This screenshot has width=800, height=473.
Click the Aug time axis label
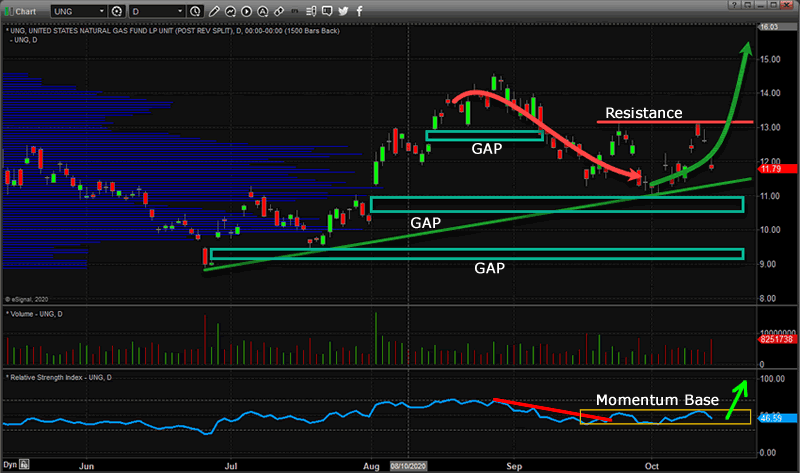coord(371,466)
